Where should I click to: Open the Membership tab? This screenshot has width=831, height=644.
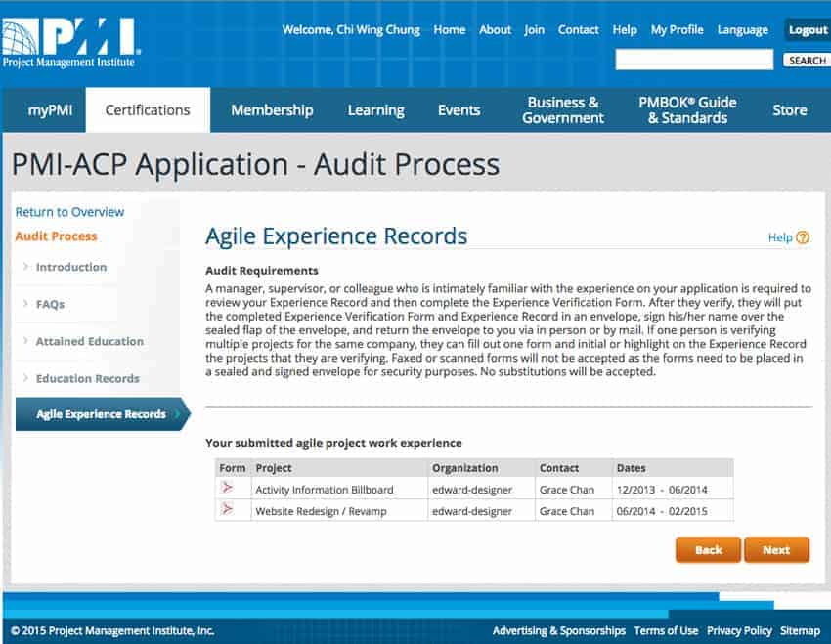tap(272, 110)
